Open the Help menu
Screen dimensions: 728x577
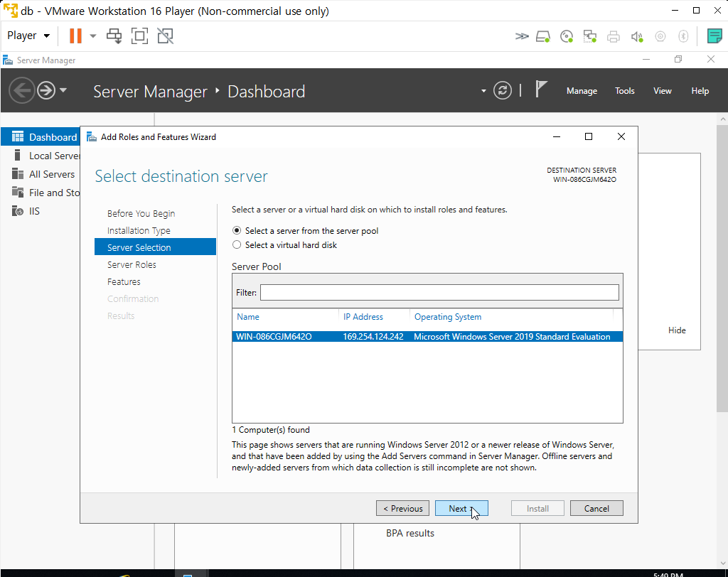tap(700, 90)
